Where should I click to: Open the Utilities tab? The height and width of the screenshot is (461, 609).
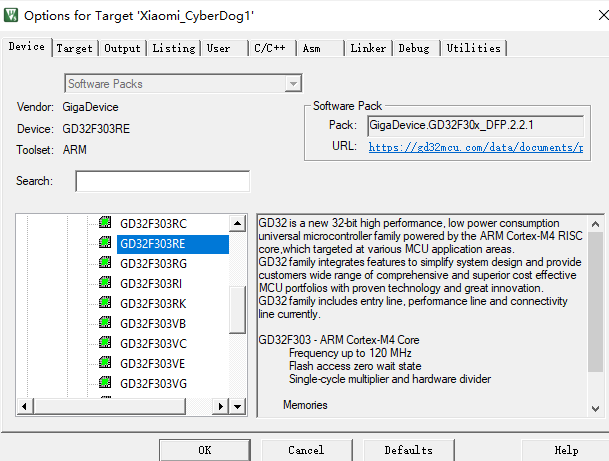coord(473,49)
